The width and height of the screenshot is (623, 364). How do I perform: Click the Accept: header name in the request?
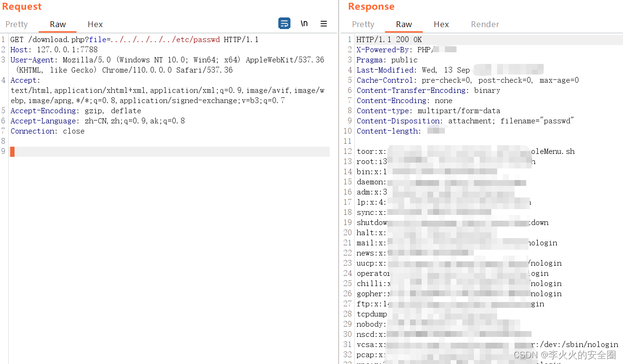26,80
